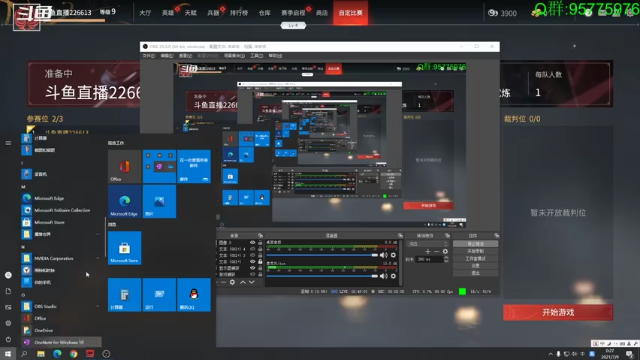Screen dimensions: 640x360
Task: Click the Power icon in Start sidebar
Action: (x=8, y=339)
